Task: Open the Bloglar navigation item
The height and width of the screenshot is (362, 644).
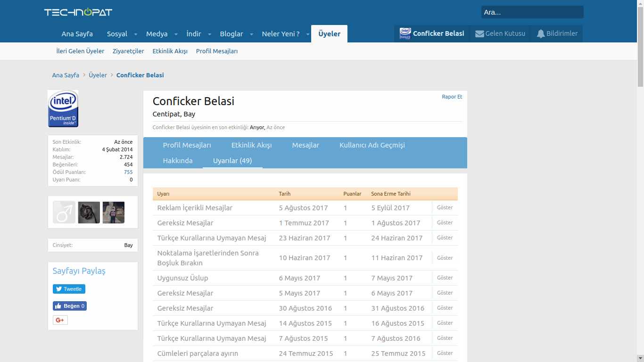Action: pos(231,34)
